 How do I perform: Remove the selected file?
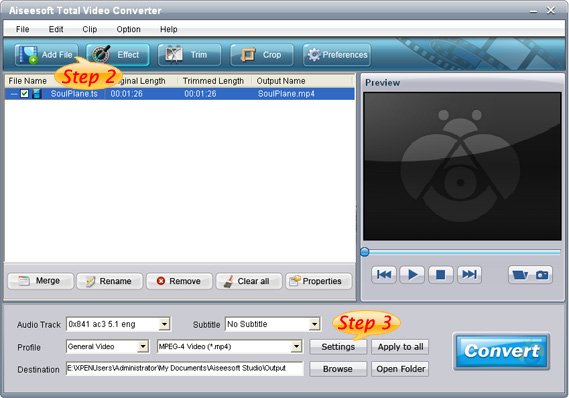point(179,281)
